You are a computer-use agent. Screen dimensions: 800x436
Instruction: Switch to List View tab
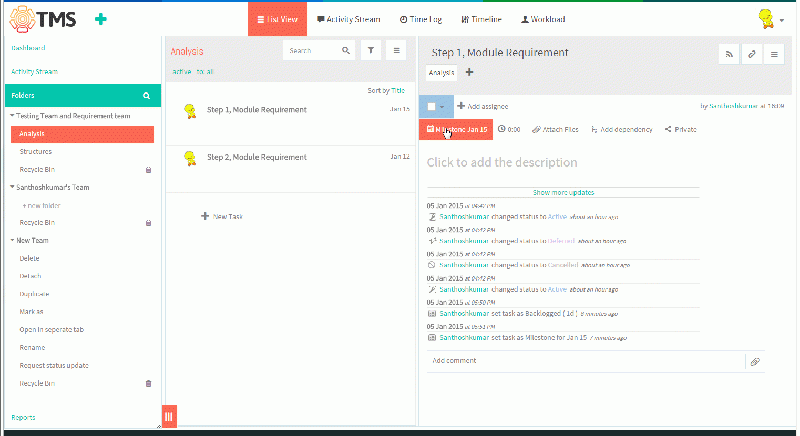tap(277, 19)
